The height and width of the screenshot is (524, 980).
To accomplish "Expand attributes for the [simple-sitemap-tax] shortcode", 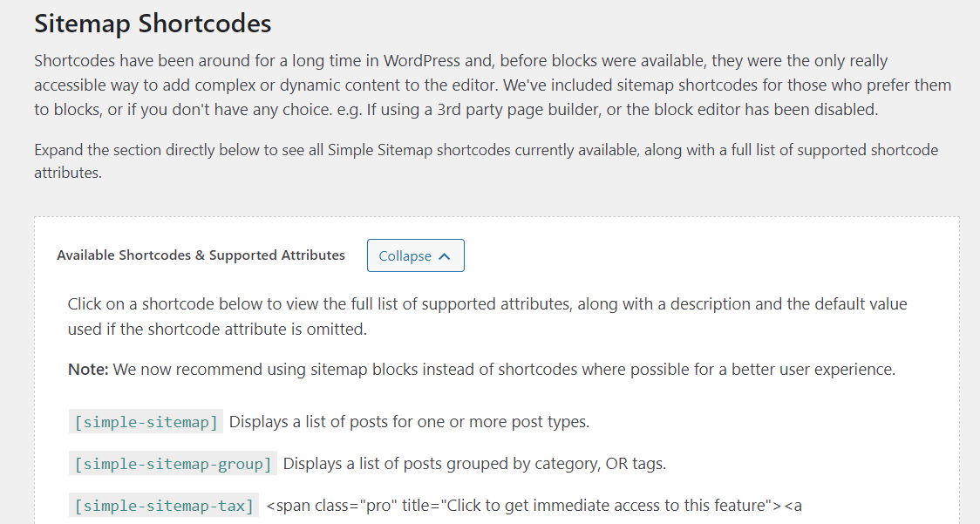I will pos(162,505).
